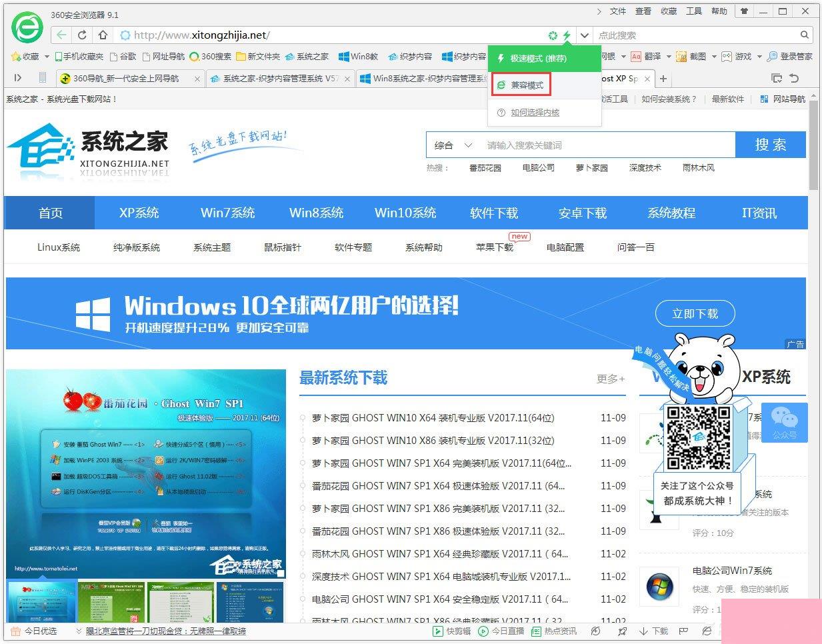Viewport: 822px width, 644px height.
Task: Click the green circular icon in address bar
Action: (552, 35)
